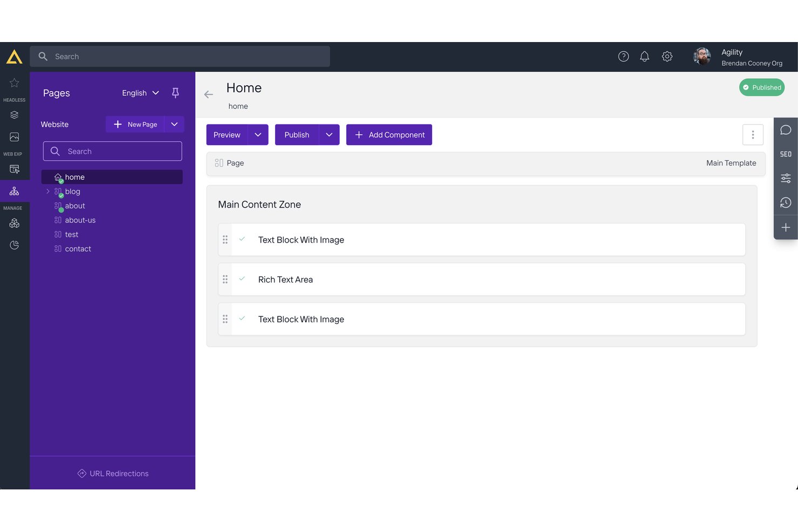Click the Page label in template bar
The height and width of the screenshot is (532, 798).
pos(235,163)
